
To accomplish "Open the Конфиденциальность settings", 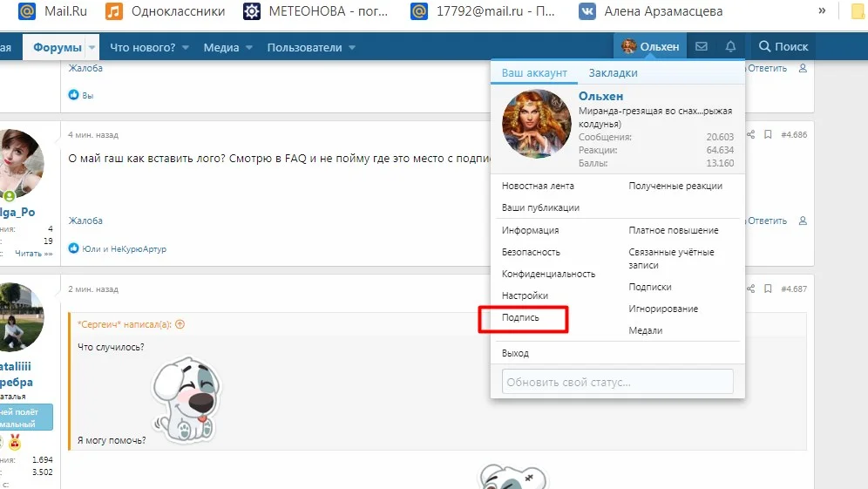I will (548, 274).
